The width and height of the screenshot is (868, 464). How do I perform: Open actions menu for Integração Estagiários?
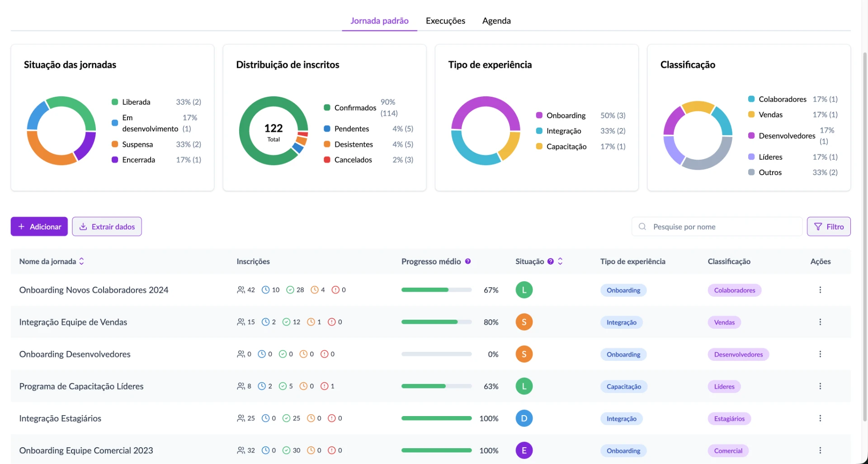(820, 418)
